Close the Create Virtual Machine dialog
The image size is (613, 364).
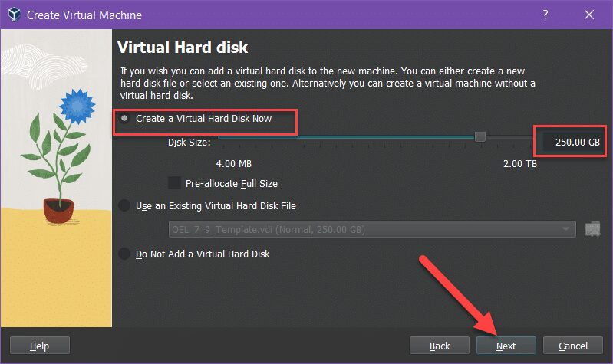click(588, 15)
